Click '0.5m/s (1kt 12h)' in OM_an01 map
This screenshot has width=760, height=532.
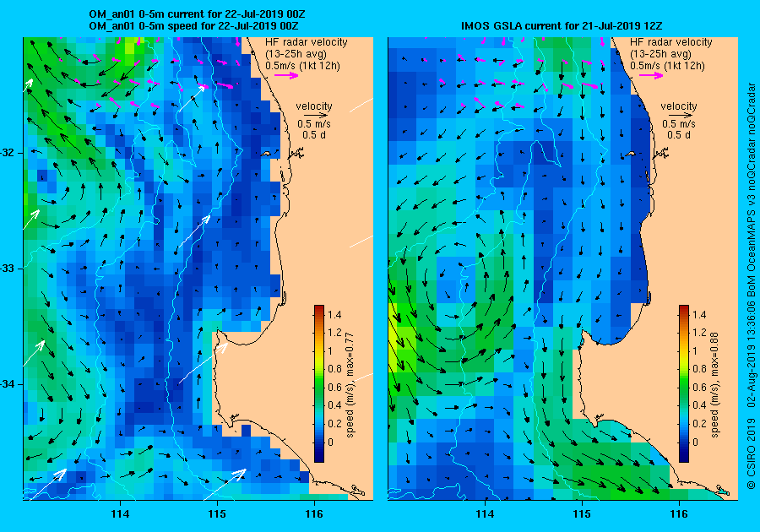click(302, 65)
